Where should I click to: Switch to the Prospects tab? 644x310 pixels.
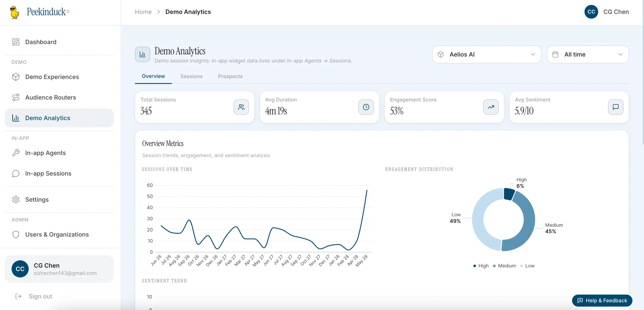click(x=230, y=76)
